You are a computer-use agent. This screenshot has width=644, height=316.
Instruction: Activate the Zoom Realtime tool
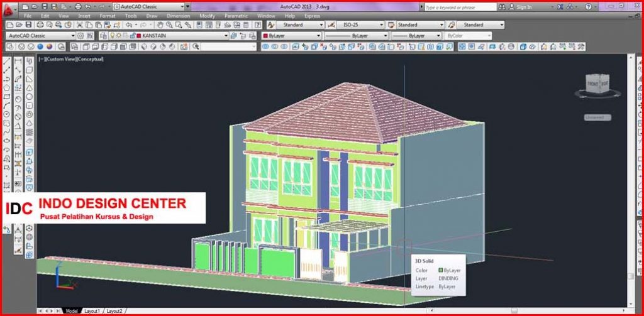pos(169,25)
